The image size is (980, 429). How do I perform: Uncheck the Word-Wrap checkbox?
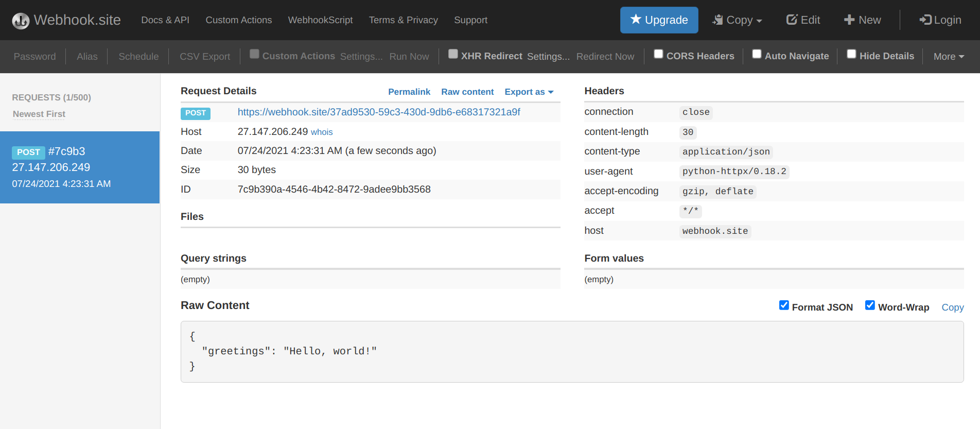(x=870, y=305)
